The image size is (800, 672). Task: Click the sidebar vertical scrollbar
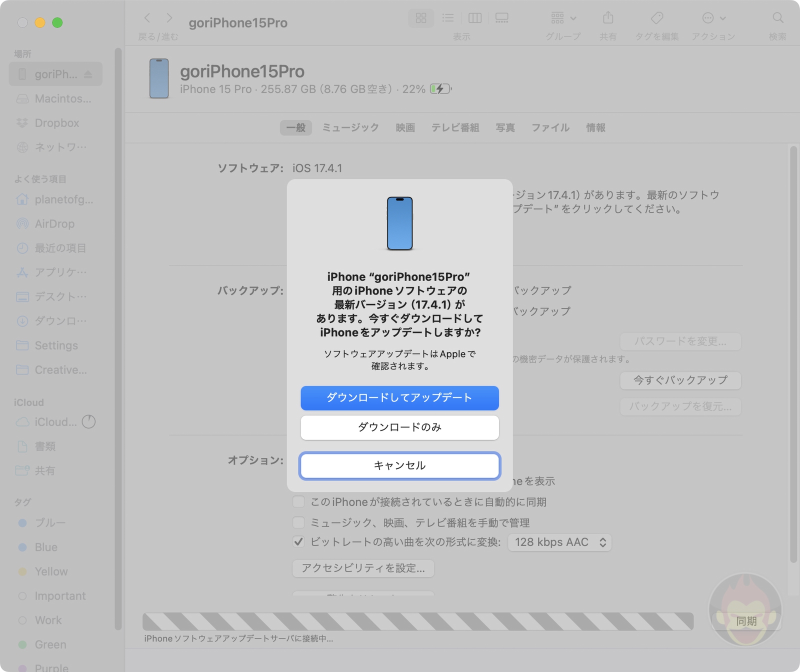click(x=118, y=339)
